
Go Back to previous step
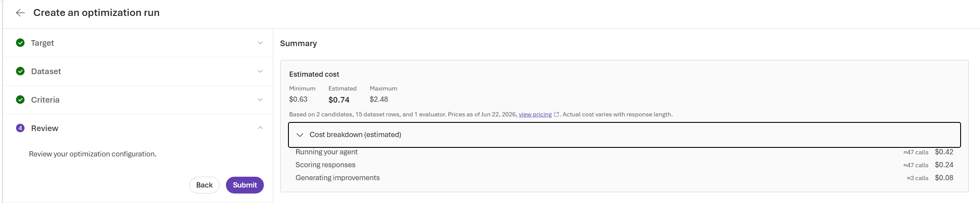(x=204, y=185)
